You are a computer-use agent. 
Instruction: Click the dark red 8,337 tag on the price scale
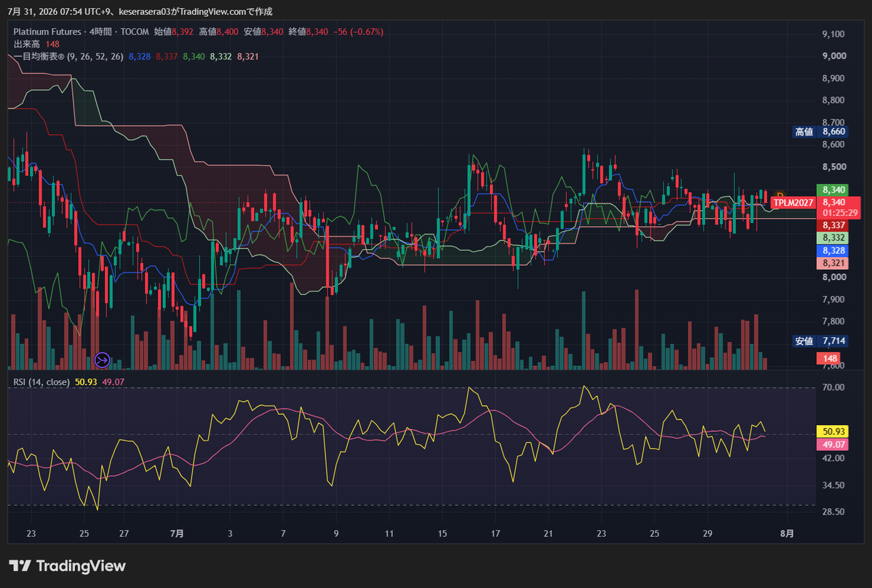(x=834, y=226)
